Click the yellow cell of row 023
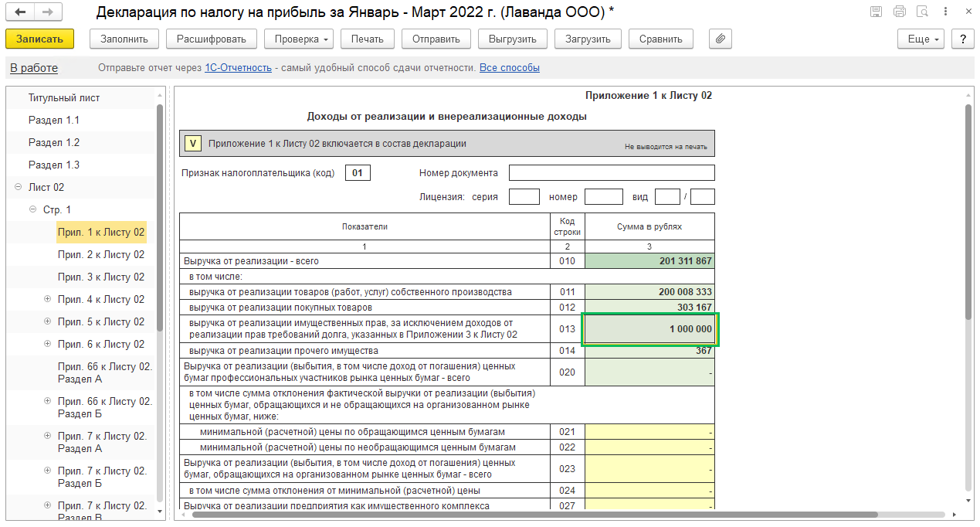The width and height of the screenshot is (980, 527). click(649, 468)
